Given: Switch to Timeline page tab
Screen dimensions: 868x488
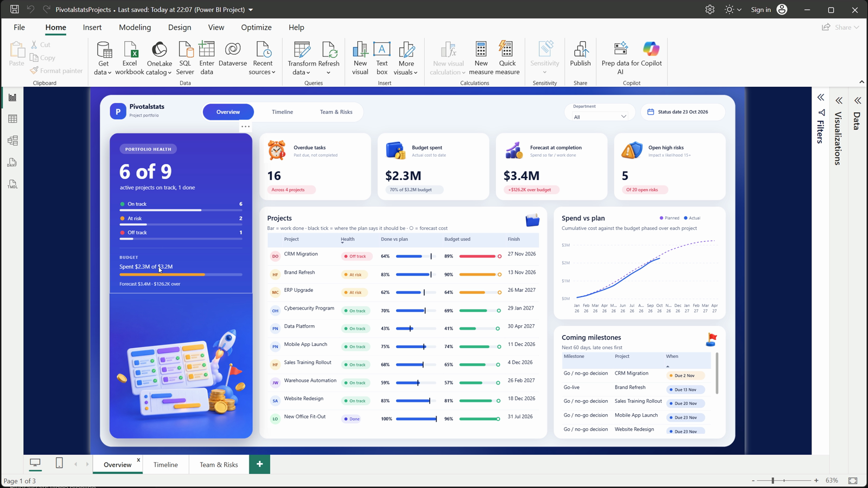Looking at the screenshot, I should point(165,464).
